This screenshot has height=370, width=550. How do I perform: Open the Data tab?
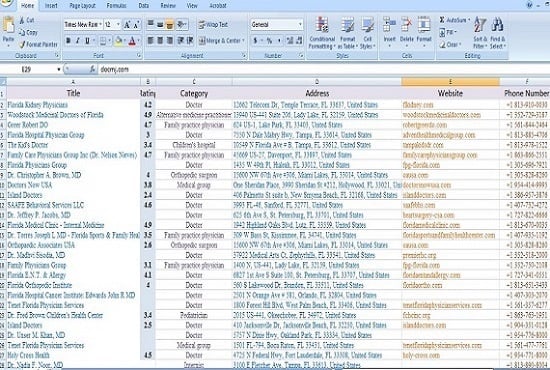coord(143,6)
